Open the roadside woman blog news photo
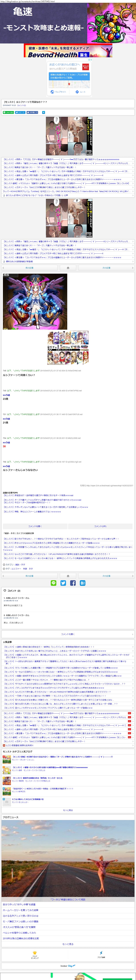This screenshot has width=136, height=980. click(68, 860)
